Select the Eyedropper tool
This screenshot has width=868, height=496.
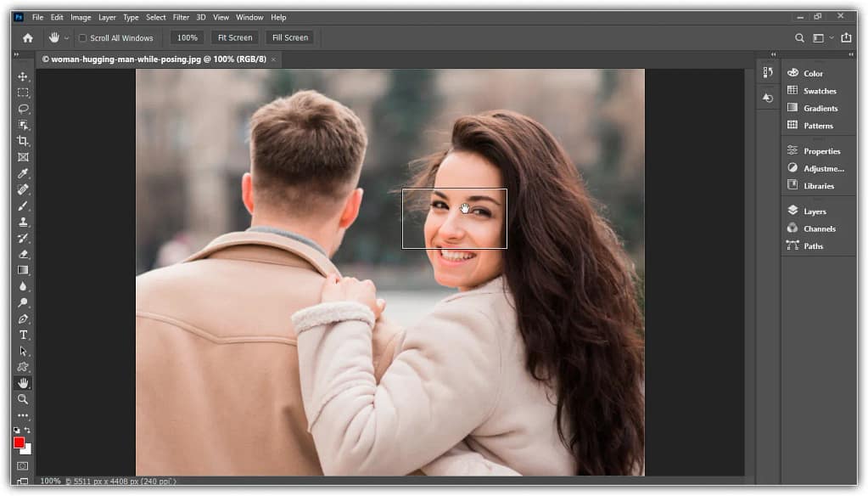point(23,173)
